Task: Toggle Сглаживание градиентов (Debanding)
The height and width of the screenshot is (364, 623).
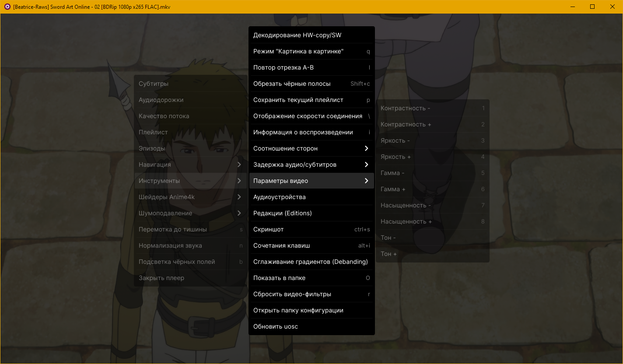Action: 311,262
